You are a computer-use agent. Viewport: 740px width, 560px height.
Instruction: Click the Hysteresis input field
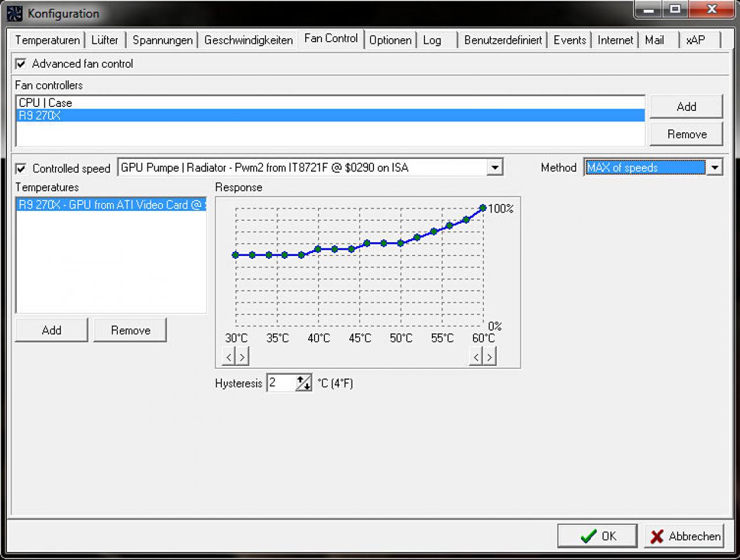click(x=282, y=383)
